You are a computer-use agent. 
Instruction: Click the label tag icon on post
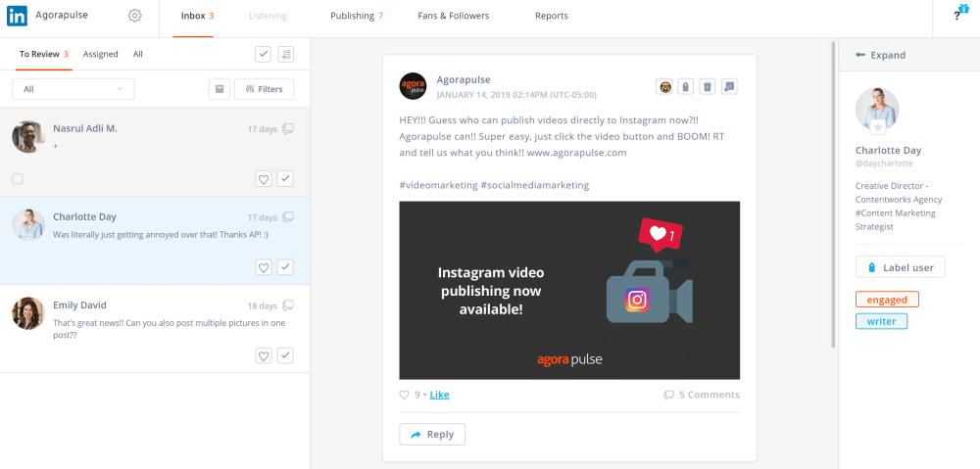click(686, 86)
